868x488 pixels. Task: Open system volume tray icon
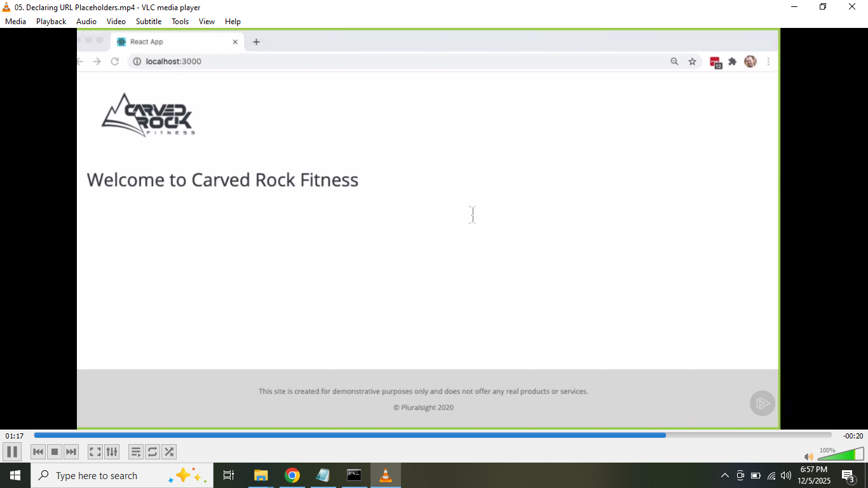click(786, 475)
